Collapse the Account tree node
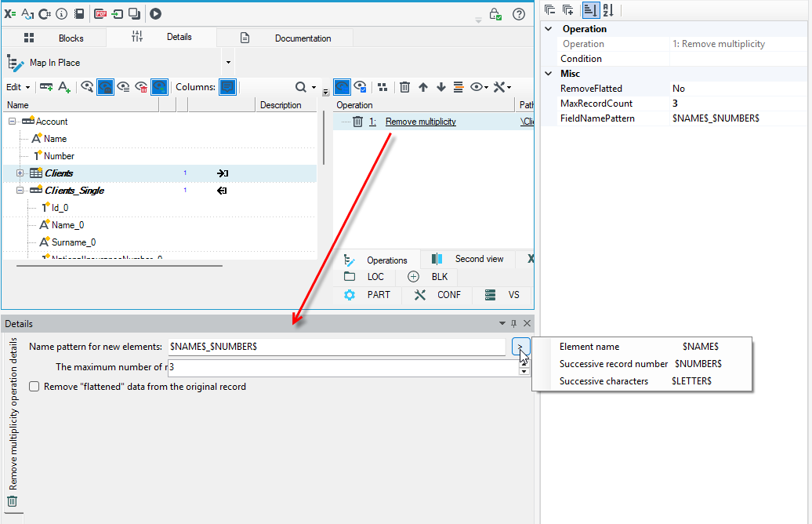Viewport: 812px width, 524px height. pos(12,122)
